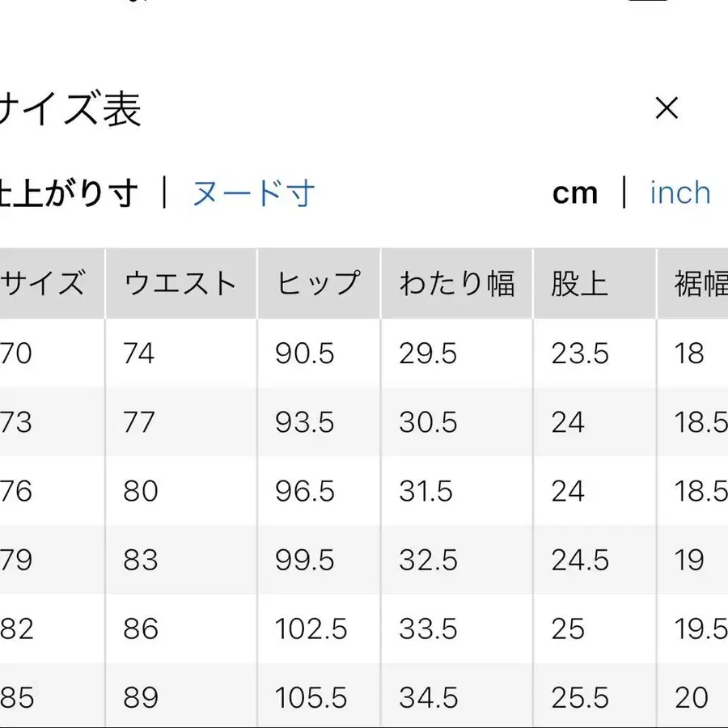Click the ウエスト column header
The width and height of the screenshot is (728, 728).
tap(180, 281)
